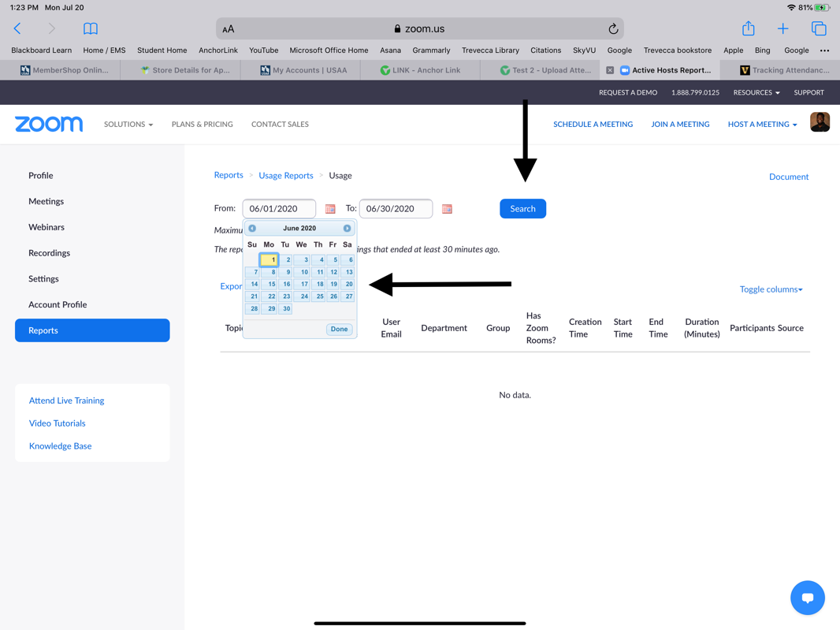Pick June 15 in the calendar
Viewport: 840px width, 630px height.
pos(270,284)
